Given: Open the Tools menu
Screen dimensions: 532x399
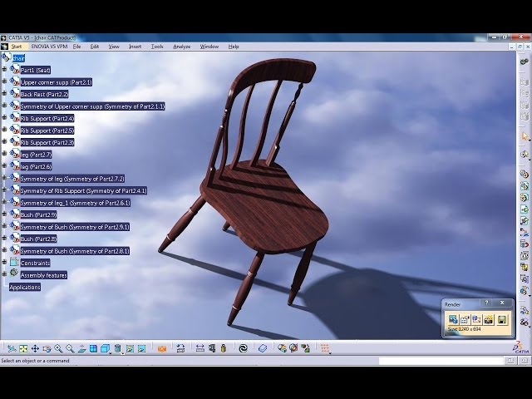Looking at the screenshot, I should (157, 47).
